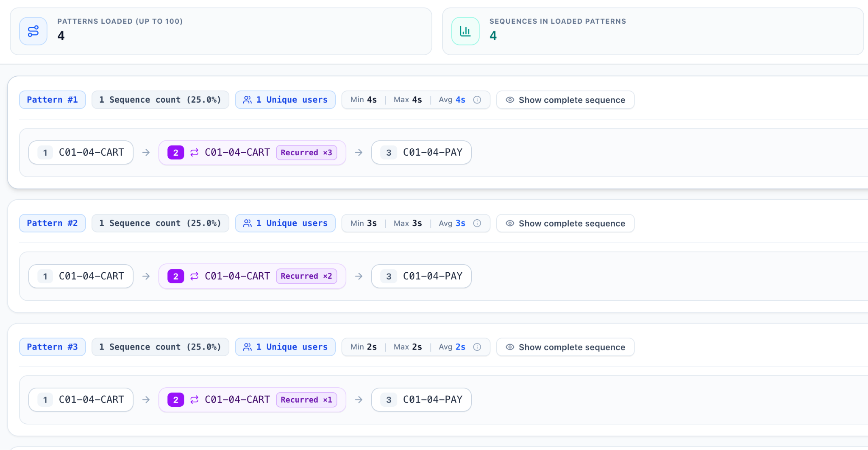Image resolution: width=868 pixels, height=450 pixels.
Task: Click info icon beside Avg 2s
Action: pos(477,347)
